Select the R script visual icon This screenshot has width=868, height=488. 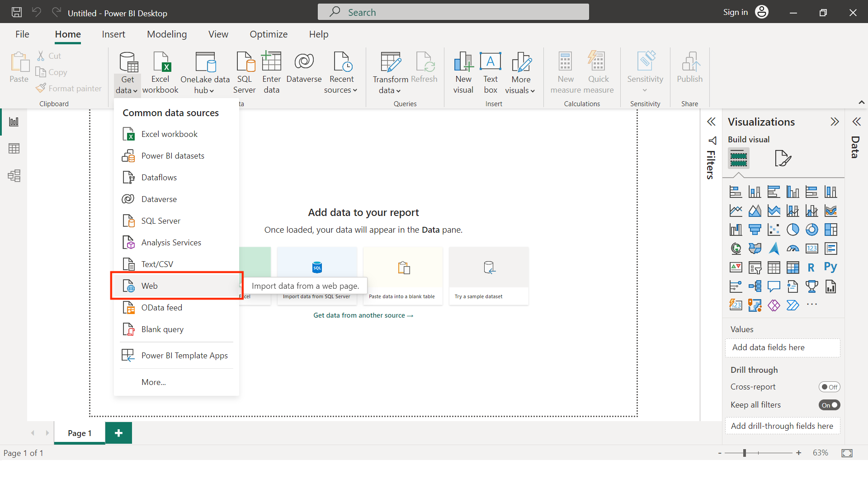[811, 267]
